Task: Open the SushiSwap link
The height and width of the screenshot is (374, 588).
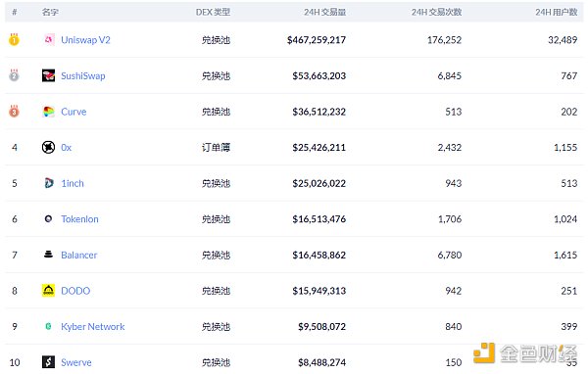Action: click(x=83, y=76)
